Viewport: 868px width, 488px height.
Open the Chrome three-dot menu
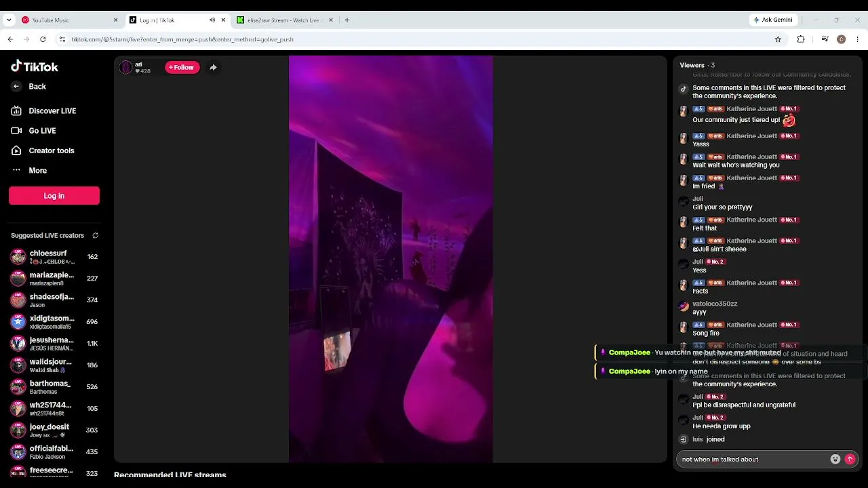point(858,39)
